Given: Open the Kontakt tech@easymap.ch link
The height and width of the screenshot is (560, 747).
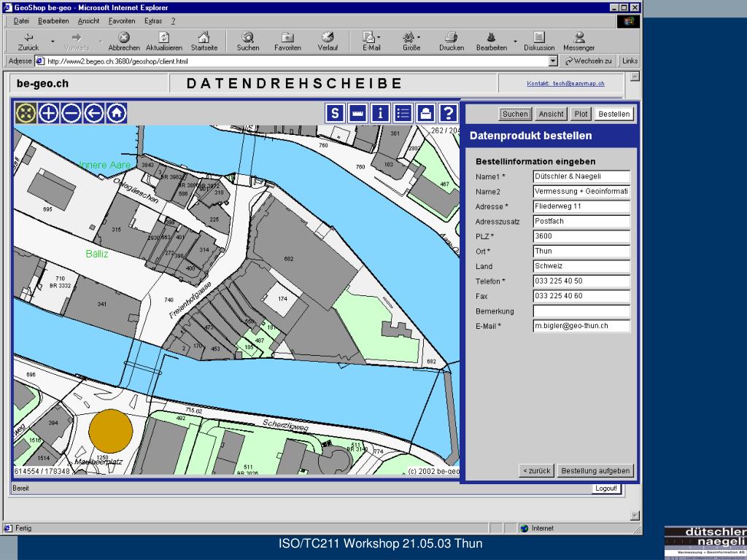Looking at the screenshot, I should click(x=565, y=83).
